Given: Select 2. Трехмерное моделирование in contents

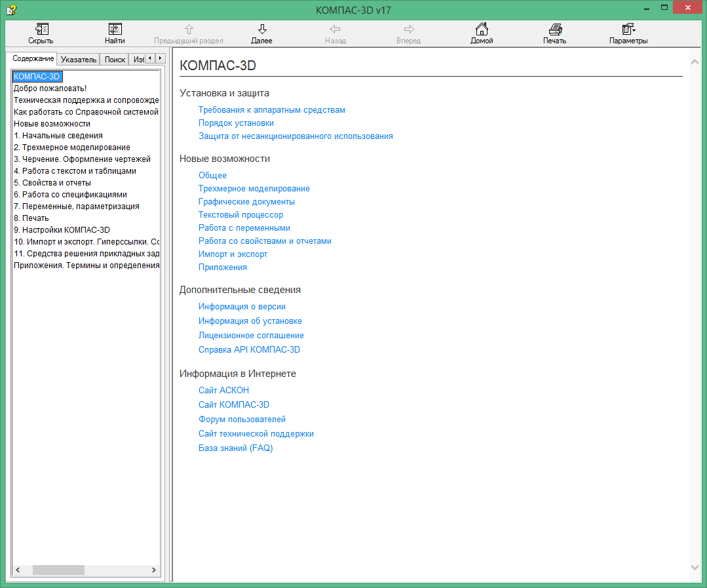Looking at the screenshot, I should (71, 147).
